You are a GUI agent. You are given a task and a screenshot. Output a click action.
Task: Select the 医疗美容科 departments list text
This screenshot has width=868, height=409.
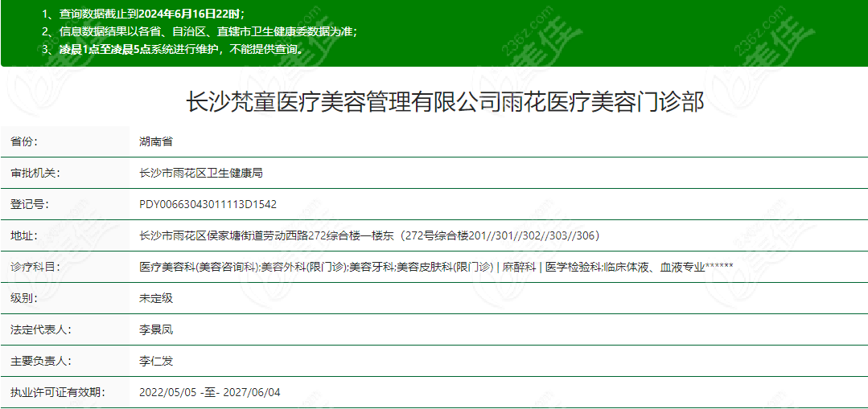point(436,268)
